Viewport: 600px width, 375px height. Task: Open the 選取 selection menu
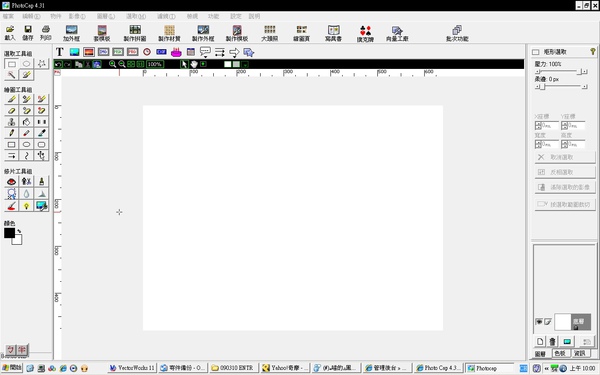[x=136, y=16]
